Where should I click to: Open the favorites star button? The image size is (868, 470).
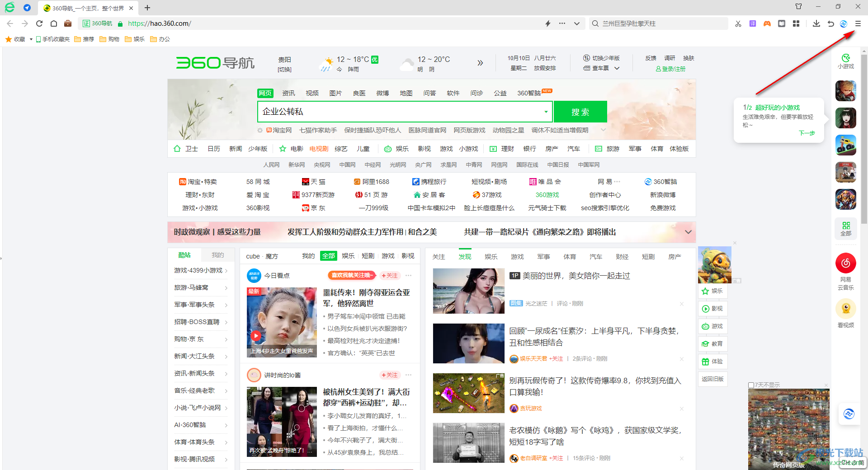click(x=15, y=39)
